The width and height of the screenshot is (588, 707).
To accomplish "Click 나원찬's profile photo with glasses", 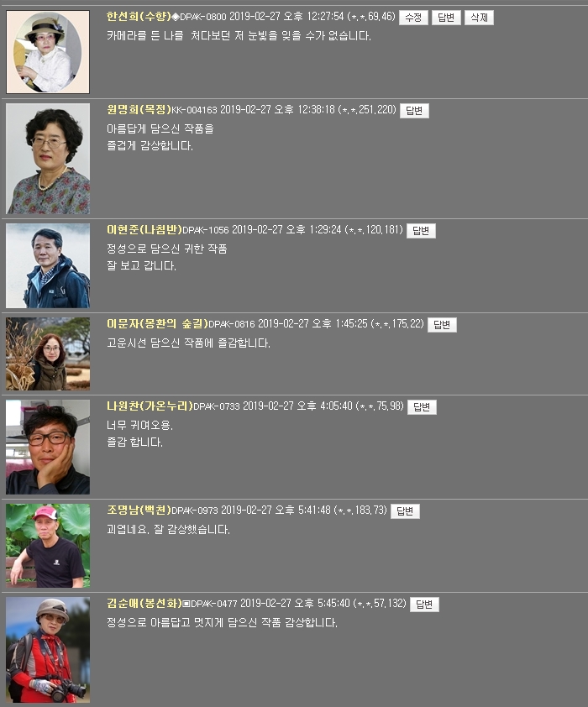I will (48, 447).
